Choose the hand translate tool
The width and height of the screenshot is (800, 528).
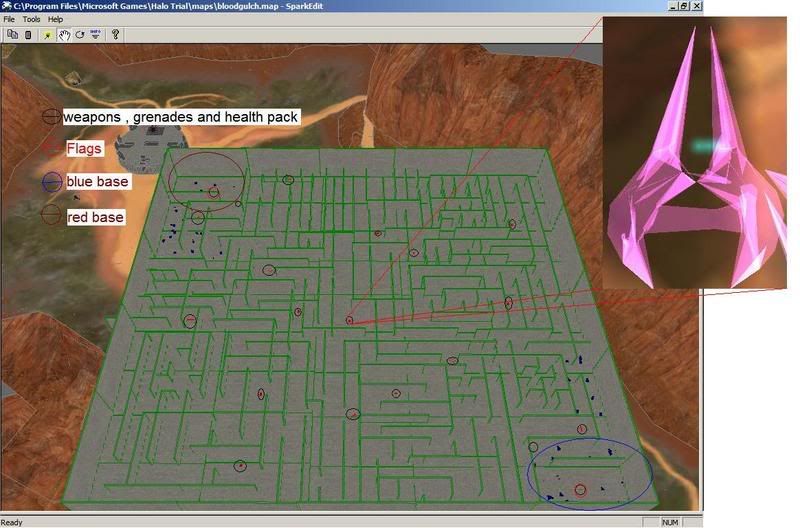(x=64, y=35)
